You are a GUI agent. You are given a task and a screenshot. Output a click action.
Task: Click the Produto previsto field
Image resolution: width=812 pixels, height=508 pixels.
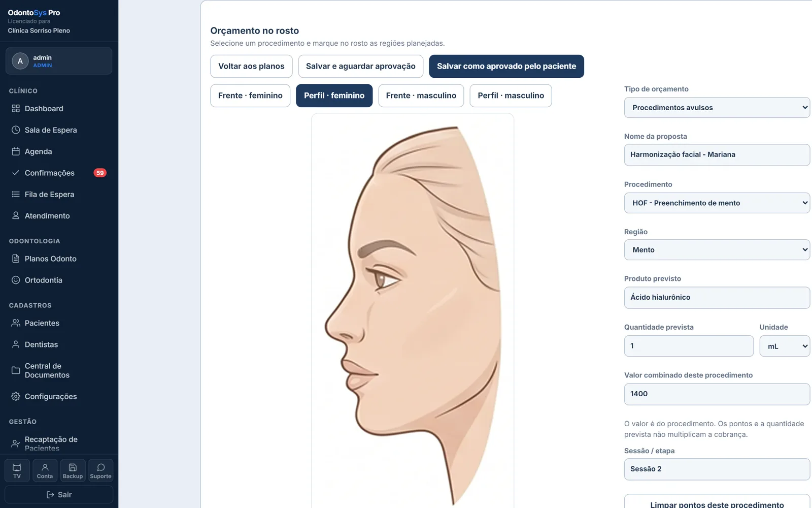[717, 298]
